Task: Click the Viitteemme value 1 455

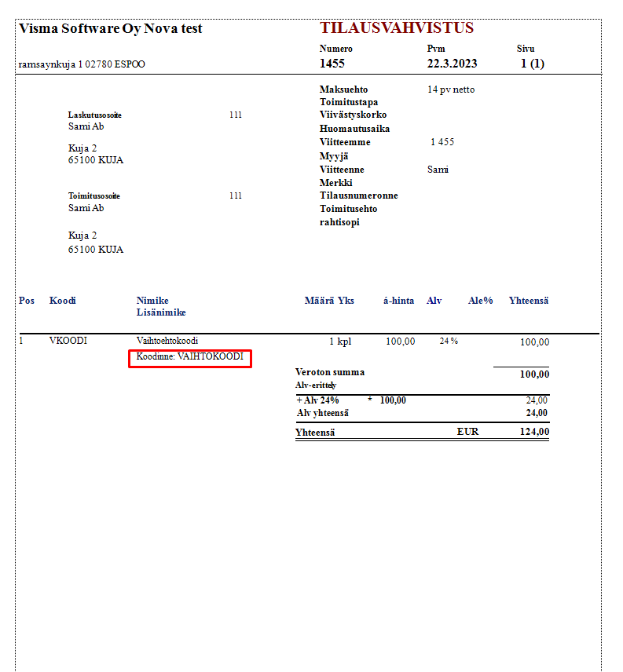Action: tap(442, 142)
